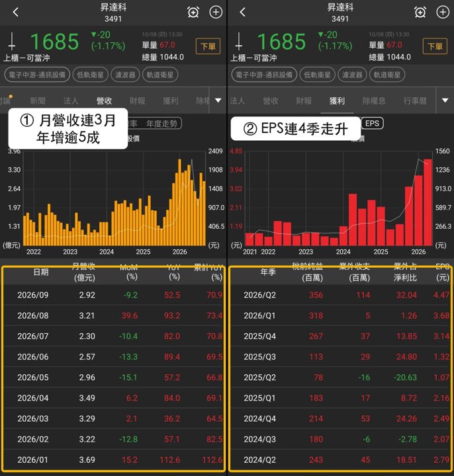The image size is (454, 476).
Task: Open price alert clock in right panel
Action: (420, 13)
